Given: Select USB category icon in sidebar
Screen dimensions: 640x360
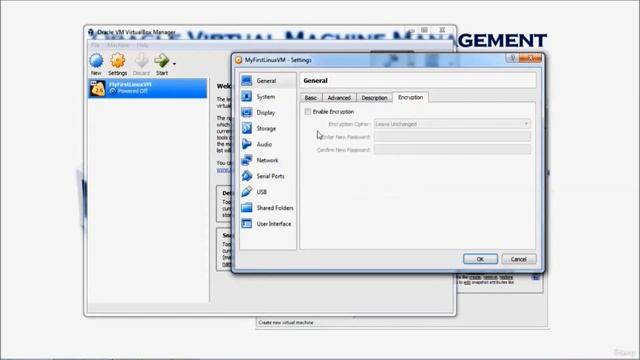Looking at the screenshot, I should tap(247, 192).
